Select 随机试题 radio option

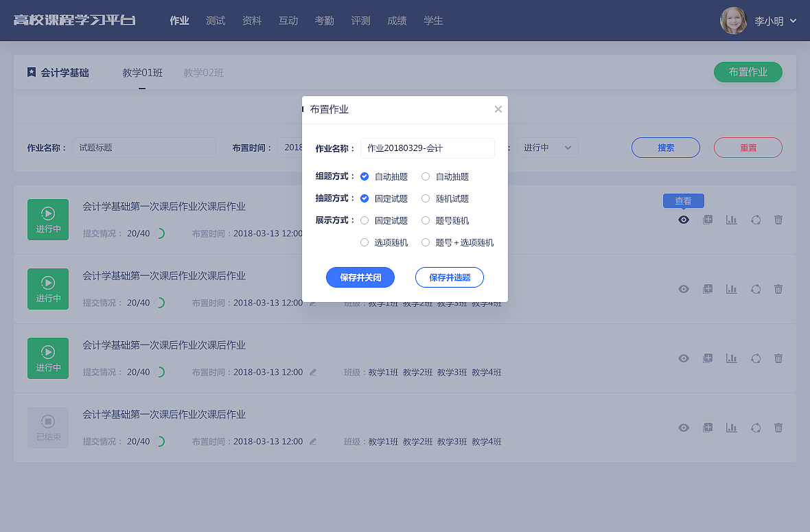click(x=426, y=198)
